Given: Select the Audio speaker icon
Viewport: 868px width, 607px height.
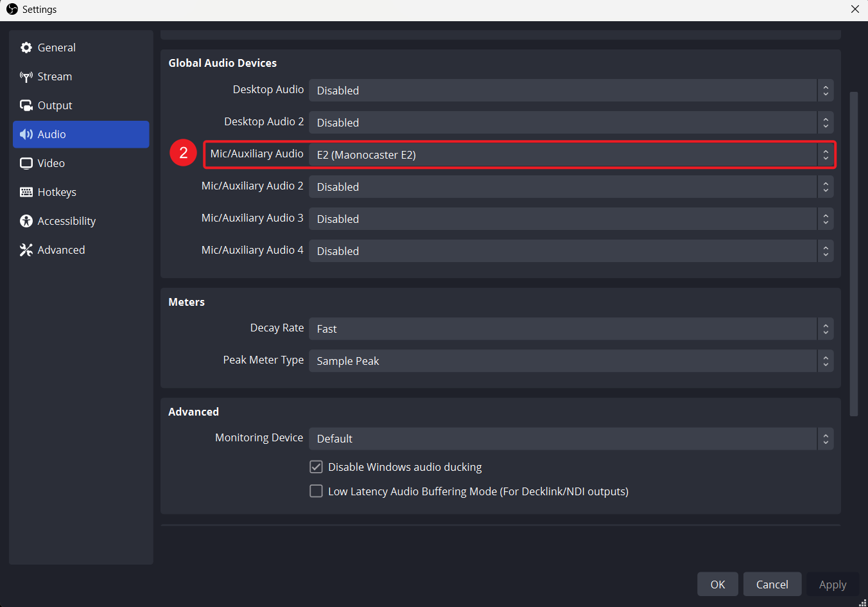Looking at the screenshot, I should 26,134.
